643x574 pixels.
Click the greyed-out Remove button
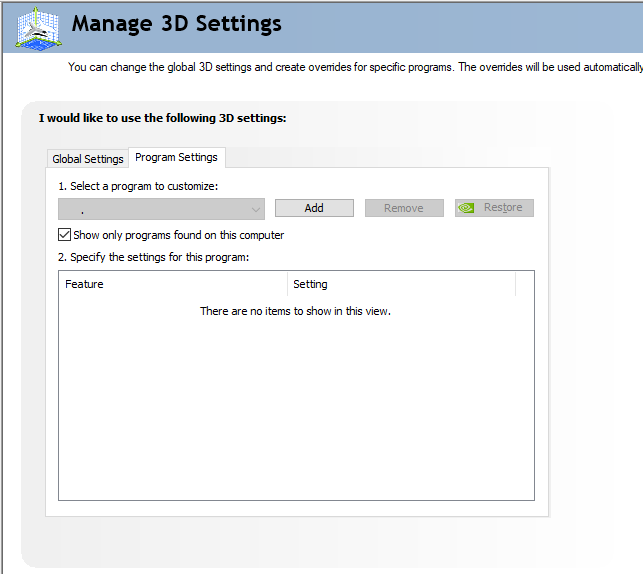pos(403,208)
